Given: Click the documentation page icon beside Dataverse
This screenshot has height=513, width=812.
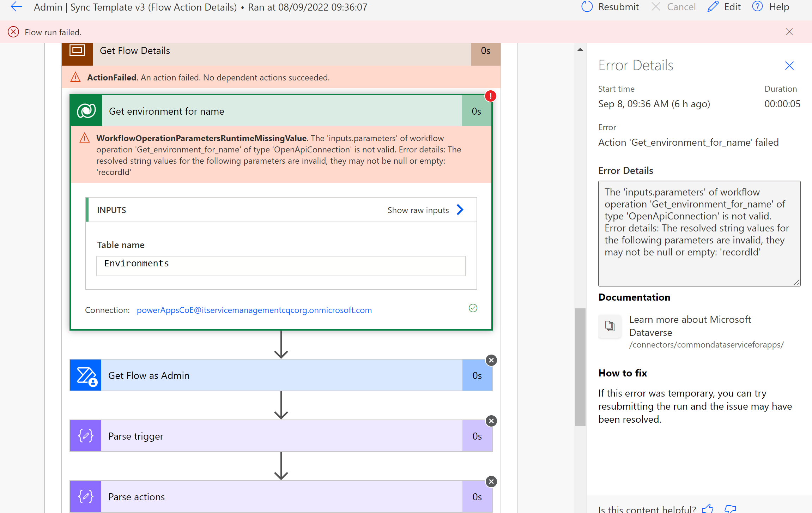Looking at the screenshot, I should (610, 326).
